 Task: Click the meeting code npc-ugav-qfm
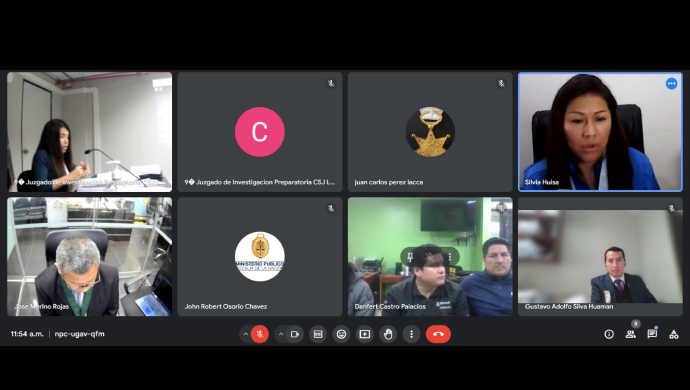(80, 334)
